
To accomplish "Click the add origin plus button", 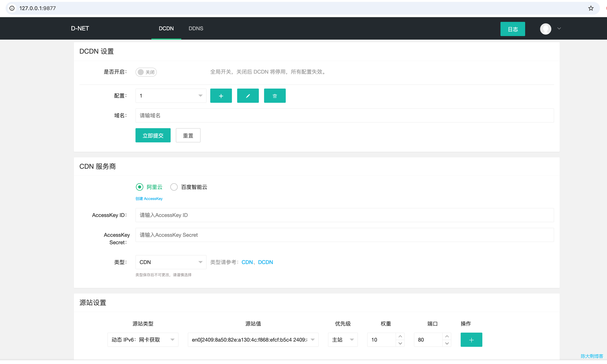I will click(471, 340).
